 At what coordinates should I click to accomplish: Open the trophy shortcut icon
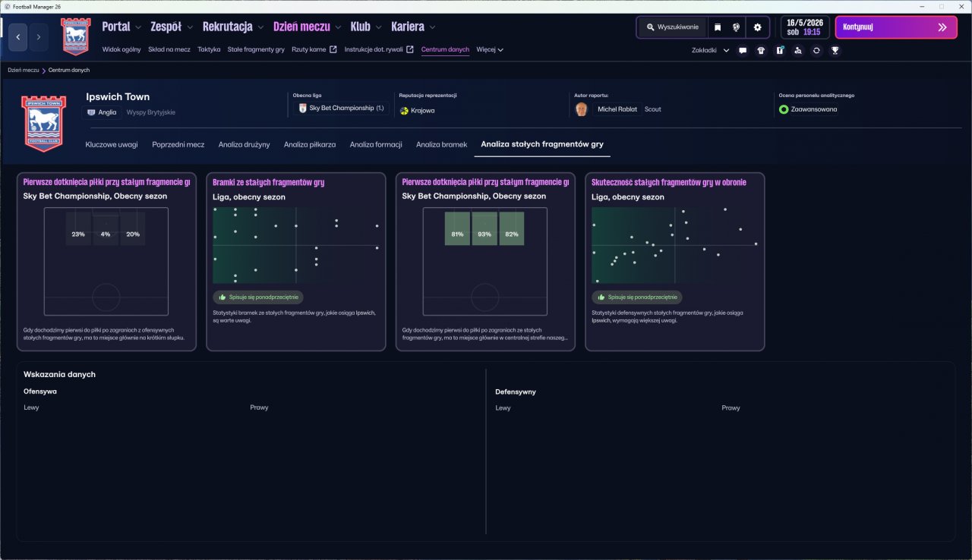[835, 50]
